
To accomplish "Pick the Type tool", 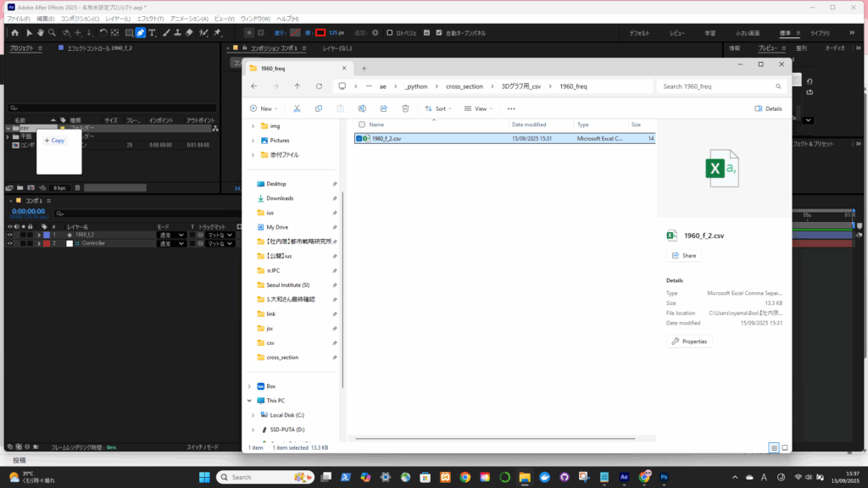I will 152,33.
